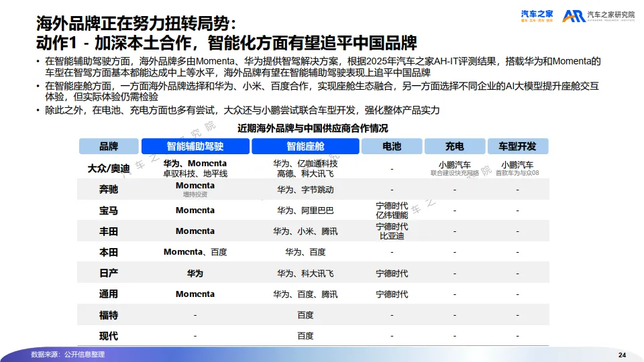This screenshot has height=362, width=644.
Task: Click 宁德时代 in the 宝马 row
Action: pos(392,206)
